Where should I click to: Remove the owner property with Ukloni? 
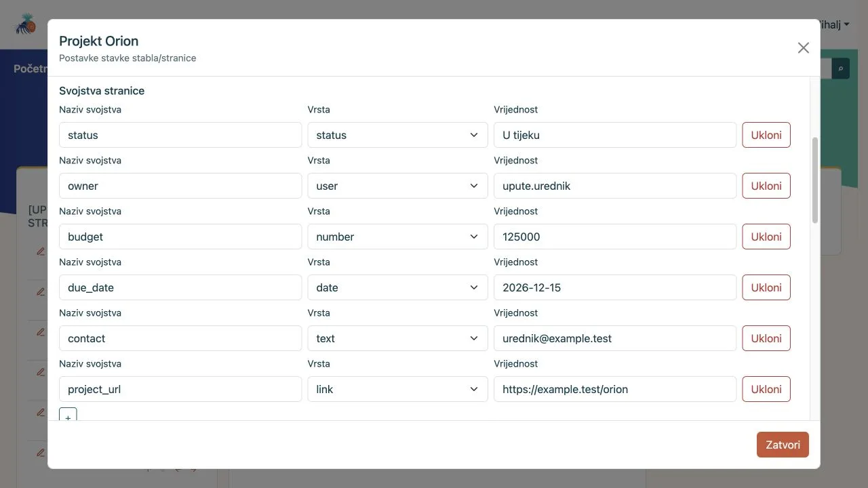pyautogui.click(x=766, y=186)
